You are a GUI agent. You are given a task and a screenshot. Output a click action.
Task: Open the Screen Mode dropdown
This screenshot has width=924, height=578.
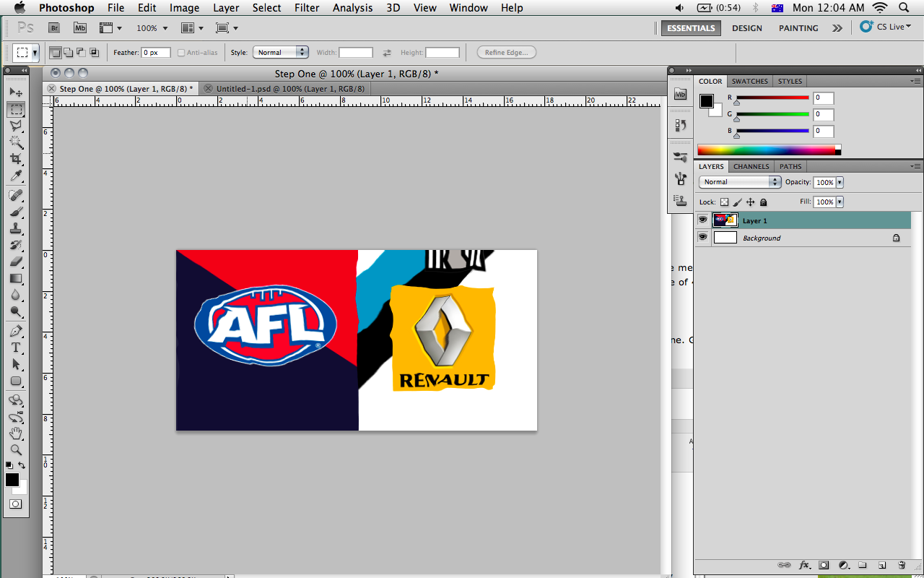227,28
